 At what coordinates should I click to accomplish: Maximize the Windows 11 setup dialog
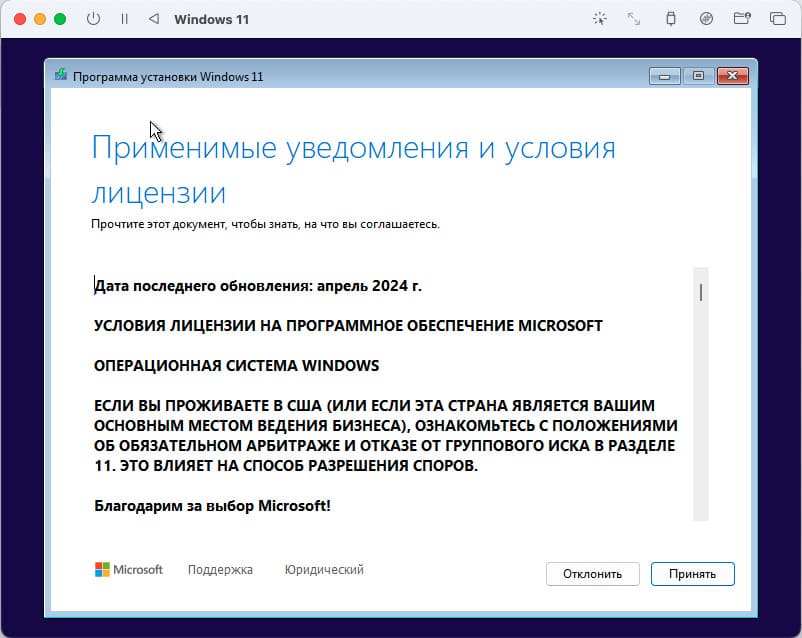(x=698, y=76)
